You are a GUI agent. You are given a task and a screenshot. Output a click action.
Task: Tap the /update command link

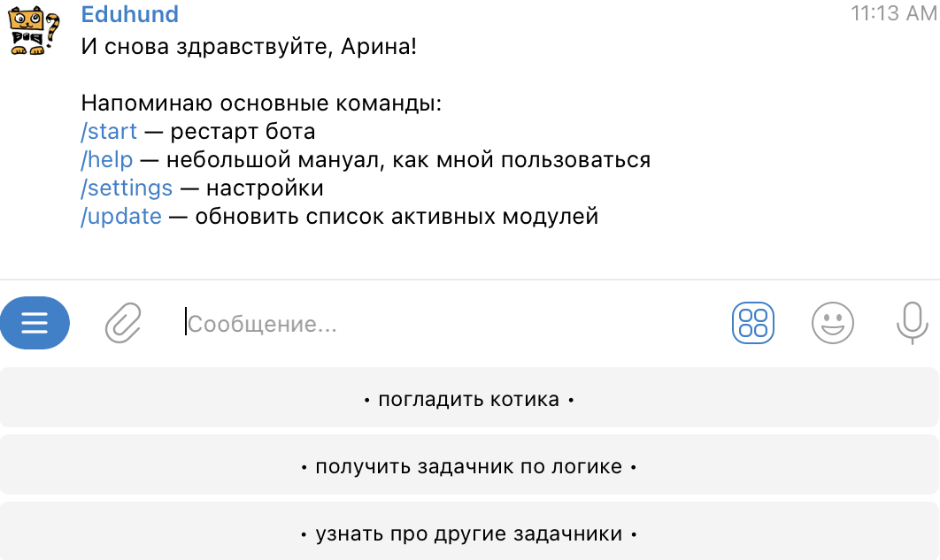coord(121,217)
